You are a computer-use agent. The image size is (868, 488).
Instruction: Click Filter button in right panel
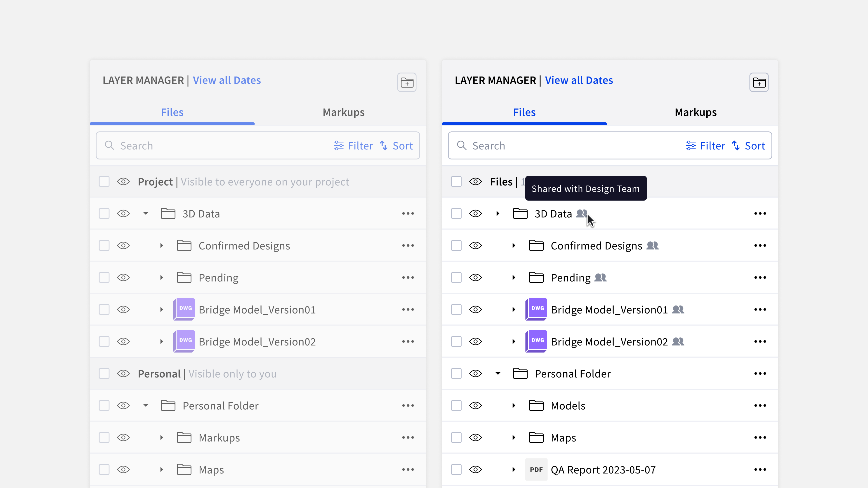pyautogui.click(x=705, y=145)
